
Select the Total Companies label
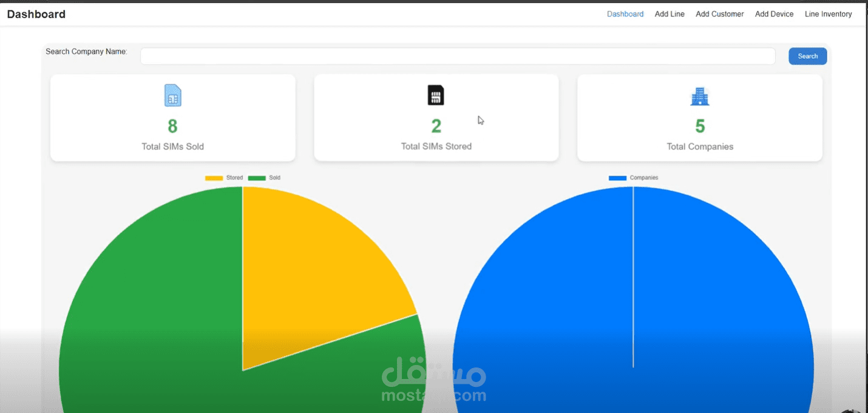(700, 146)
